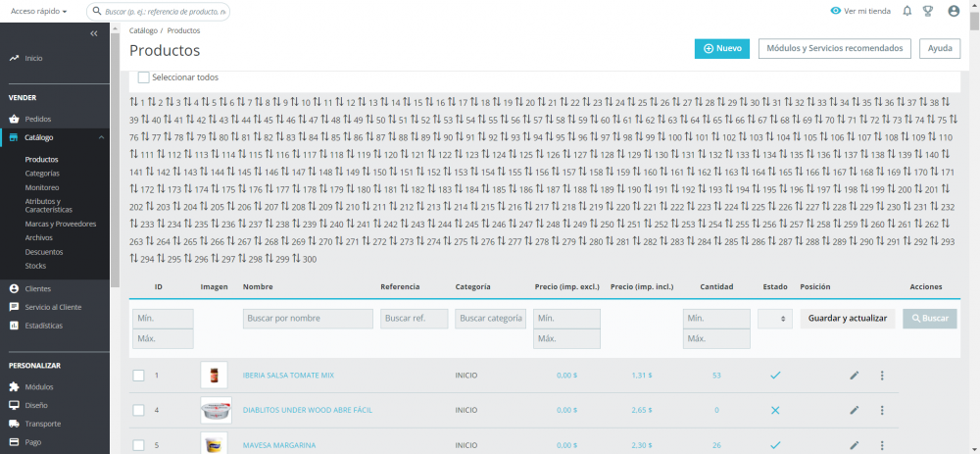This screenshot has height=454, width=980.
Task: Edit DIABLITOS UNDER WOOD pencil icon
Action: (855, 410)
